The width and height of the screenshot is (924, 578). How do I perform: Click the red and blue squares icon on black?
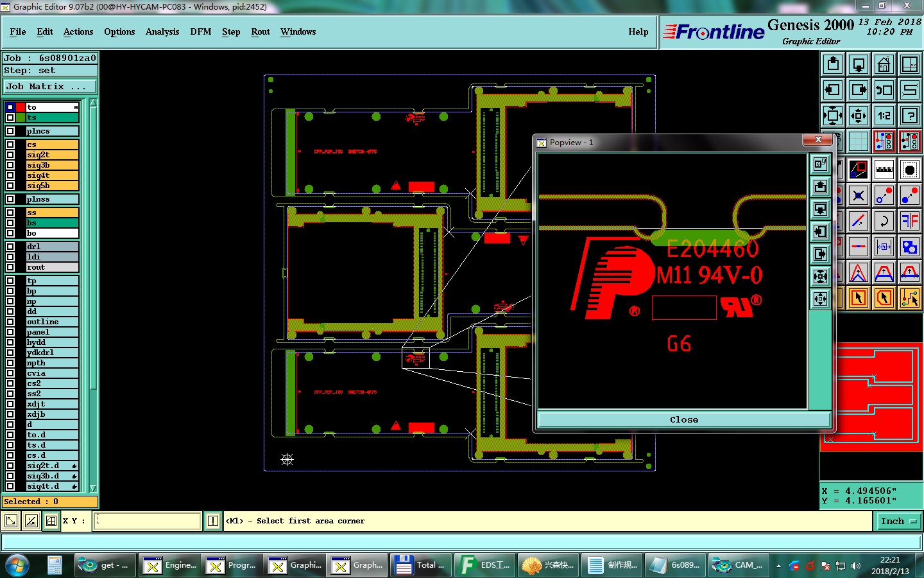(859, 170)
